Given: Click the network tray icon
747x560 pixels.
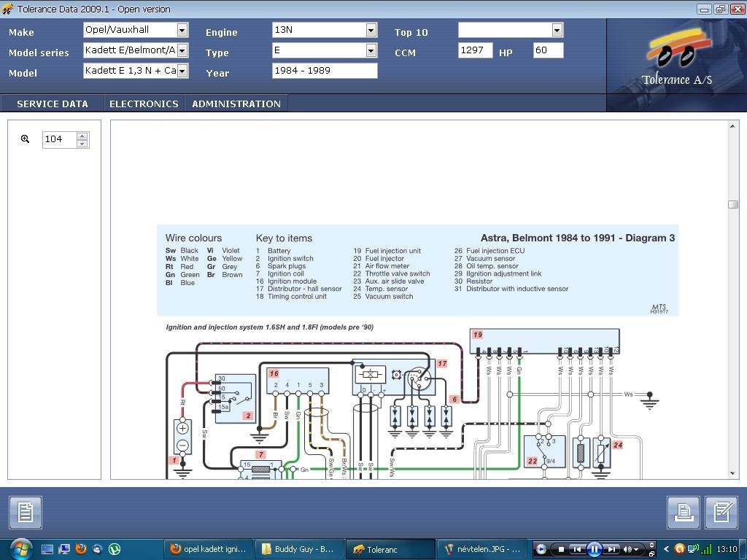Looking at the screenshot, I should tap(693, 549).
